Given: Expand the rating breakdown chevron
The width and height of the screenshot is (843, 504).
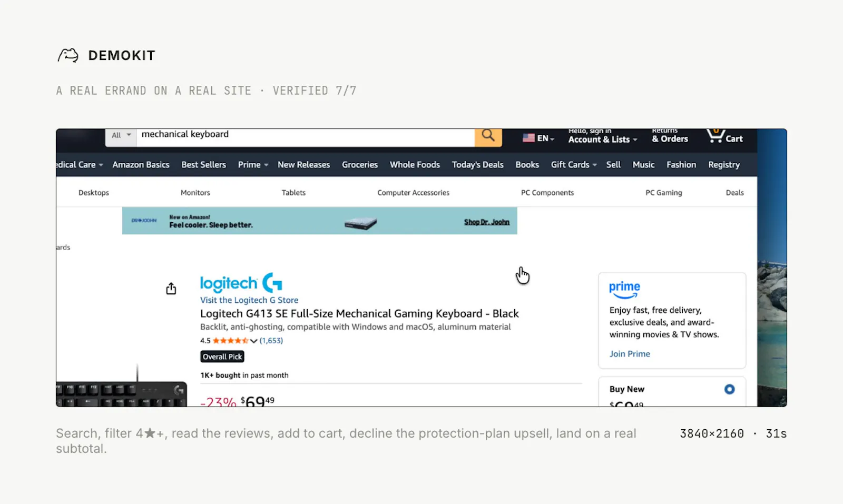Looking at the screenshot, I should (x=254, y=341).
